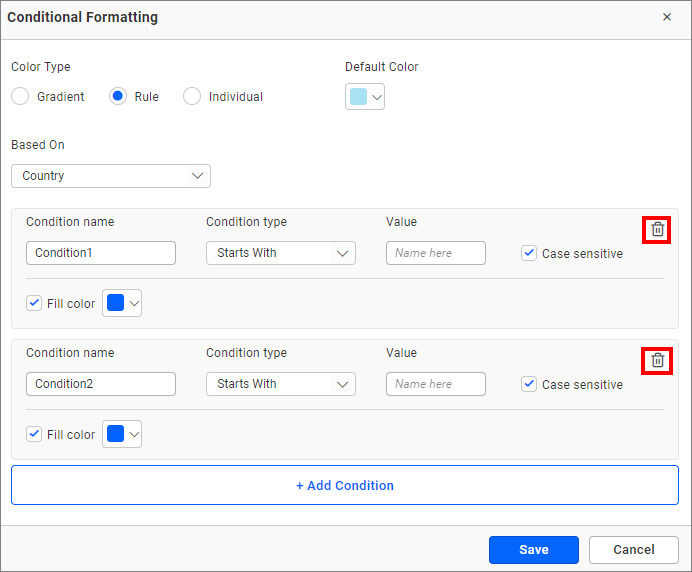692x572 pixels.
Task: Click the Add Condition button
Action: pos(345,485)
